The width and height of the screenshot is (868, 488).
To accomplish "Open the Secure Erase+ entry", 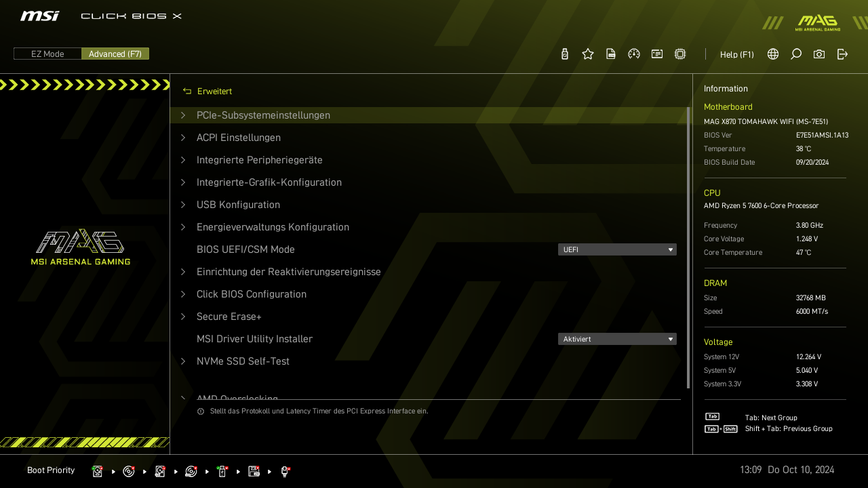I will point(229,317).
